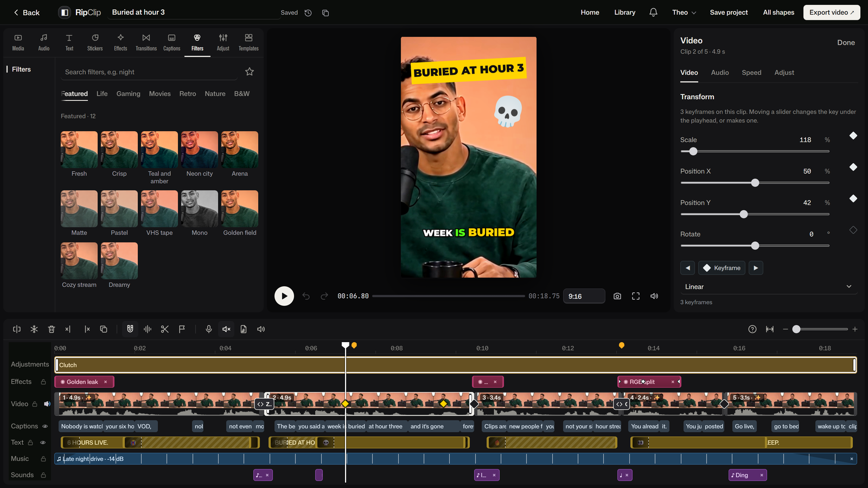Switch to the Audio properties tab
868x488 pixels.
[x=720, y=73]
